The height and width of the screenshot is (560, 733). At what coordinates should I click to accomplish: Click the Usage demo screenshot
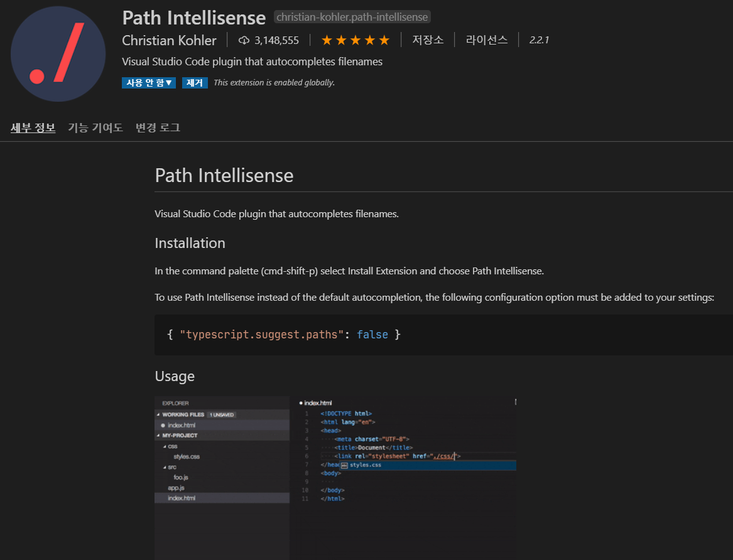[333, 477]
